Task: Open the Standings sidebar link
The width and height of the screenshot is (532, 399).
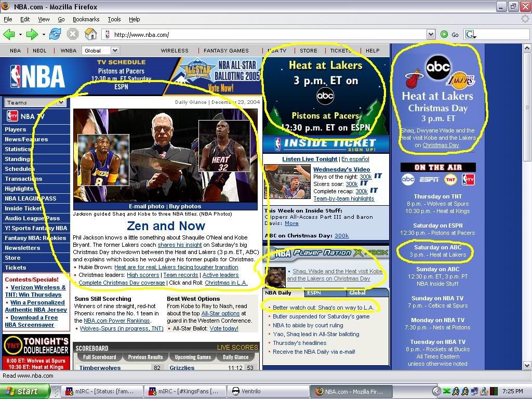Action: 19,159
